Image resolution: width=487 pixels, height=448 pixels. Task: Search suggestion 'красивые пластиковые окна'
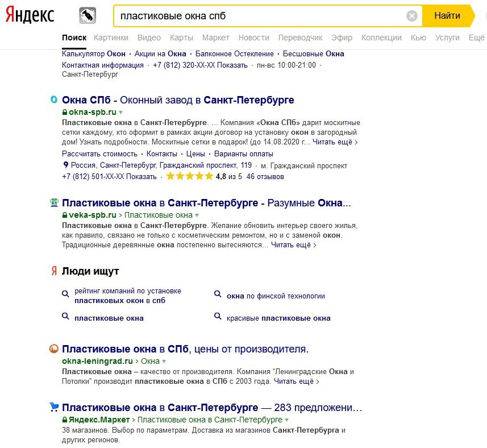278,318
